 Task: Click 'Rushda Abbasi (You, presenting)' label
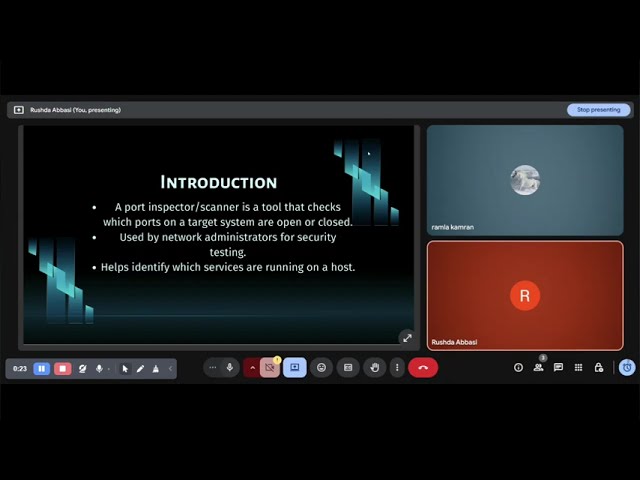[x=76, y=110]
